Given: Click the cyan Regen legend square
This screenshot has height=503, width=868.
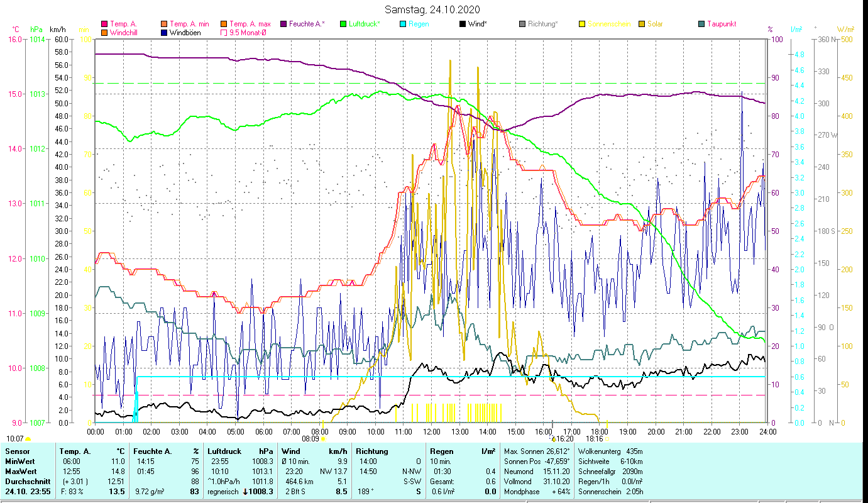Looking at the screenshot, I should click(402, 24).
